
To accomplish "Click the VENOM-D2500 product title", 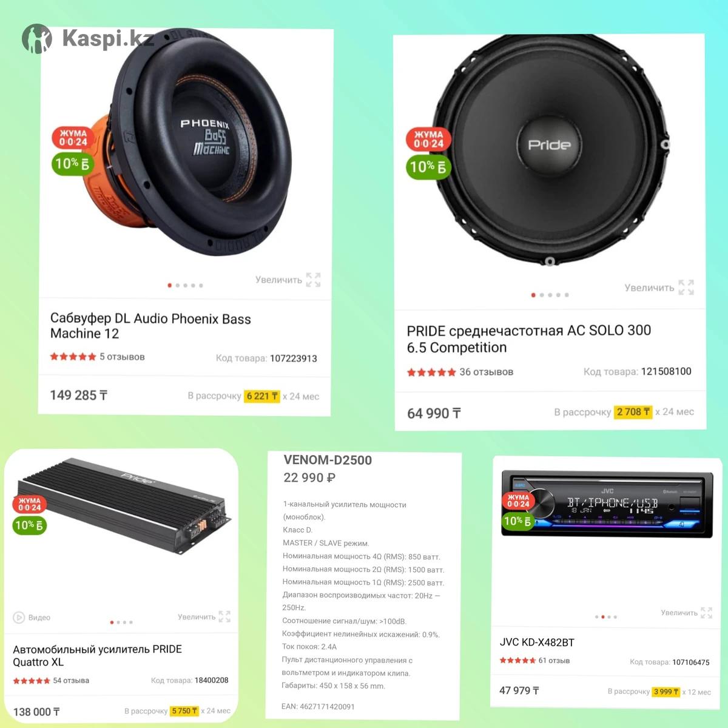I will click(328, 460).
